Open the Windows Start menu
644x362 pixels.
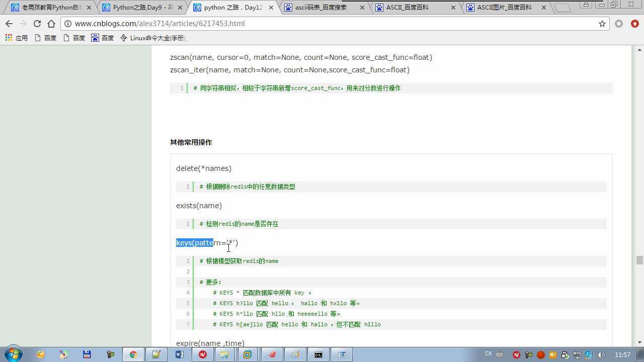click(13, 354)
